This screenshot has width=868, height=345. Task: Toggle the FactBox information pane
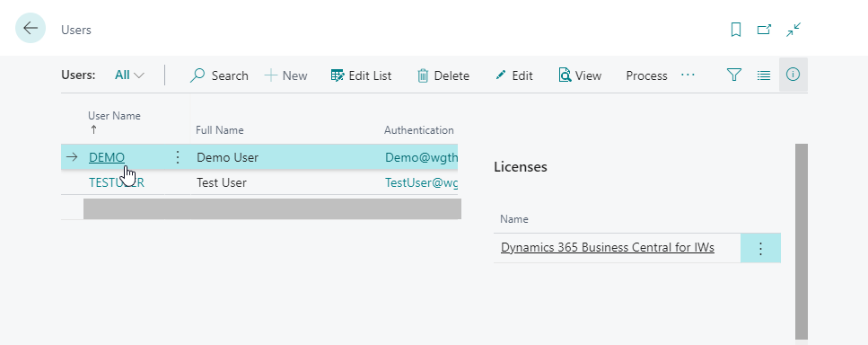point(793,75)
